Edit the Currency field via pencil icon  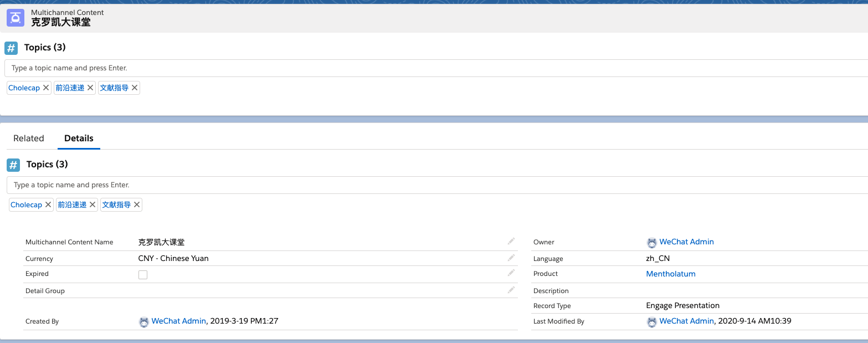[x=511, y=258]
